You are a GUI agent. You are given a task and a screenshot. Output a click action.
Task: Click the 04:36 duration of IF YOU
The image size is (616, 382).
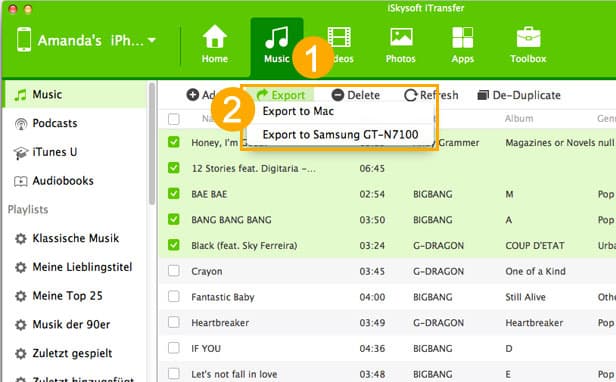372,349
